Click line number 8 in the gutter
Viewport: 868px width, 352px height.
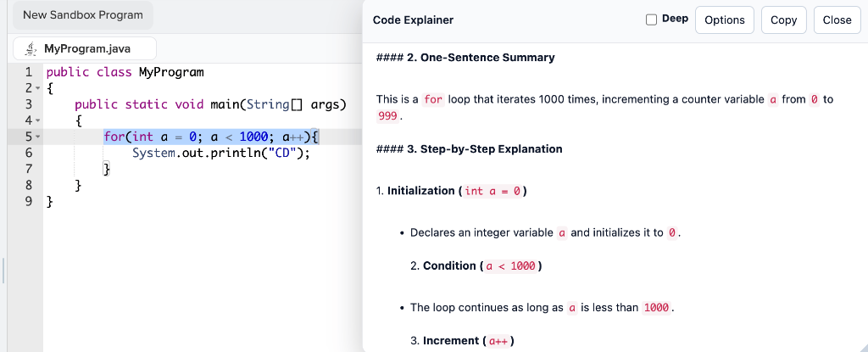coord(29,185)
